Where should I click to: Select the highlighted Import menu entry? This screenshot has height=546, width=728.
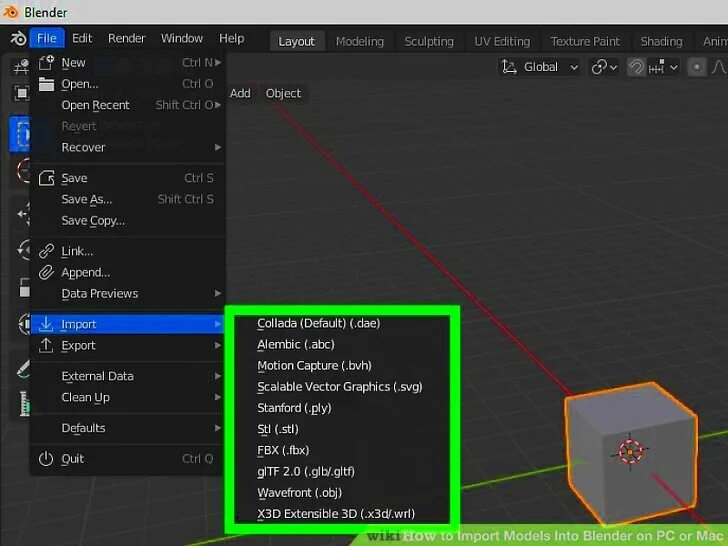(128, 324)
